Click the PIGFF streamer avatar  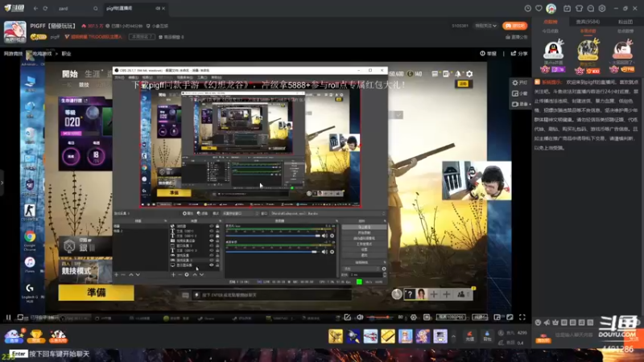tap(15, 31)
